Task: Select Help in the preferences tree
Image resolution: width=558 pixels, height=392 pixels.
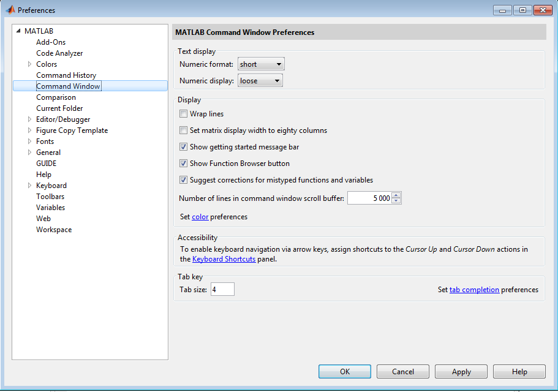Action: [43, 175]
